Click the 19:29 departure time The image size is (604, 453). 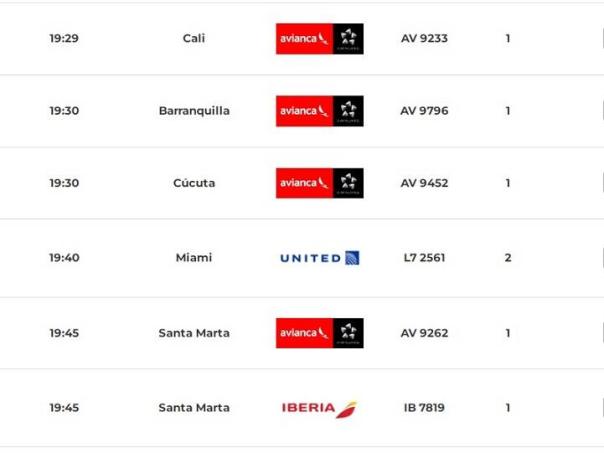coord(64,39)
